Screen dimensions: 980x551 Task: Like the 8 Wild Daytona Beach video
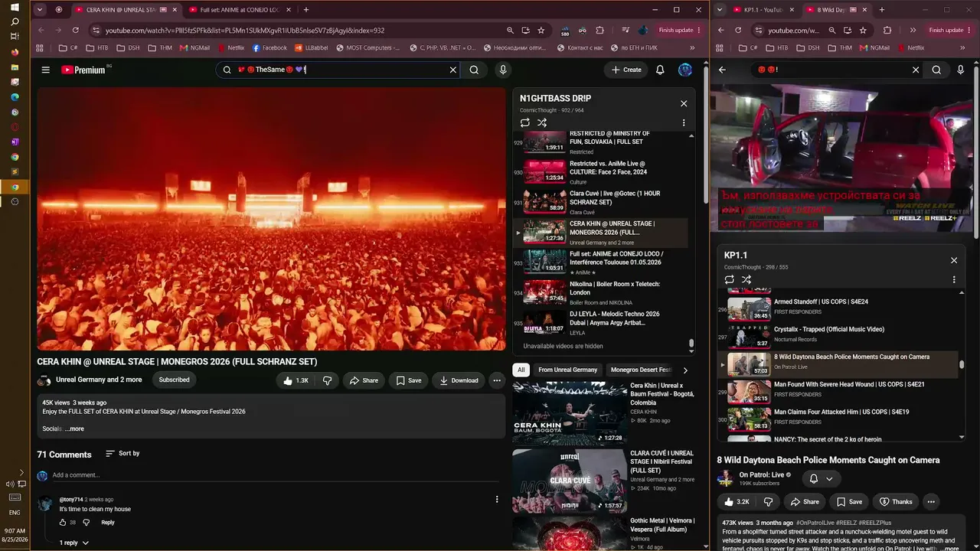736,502
